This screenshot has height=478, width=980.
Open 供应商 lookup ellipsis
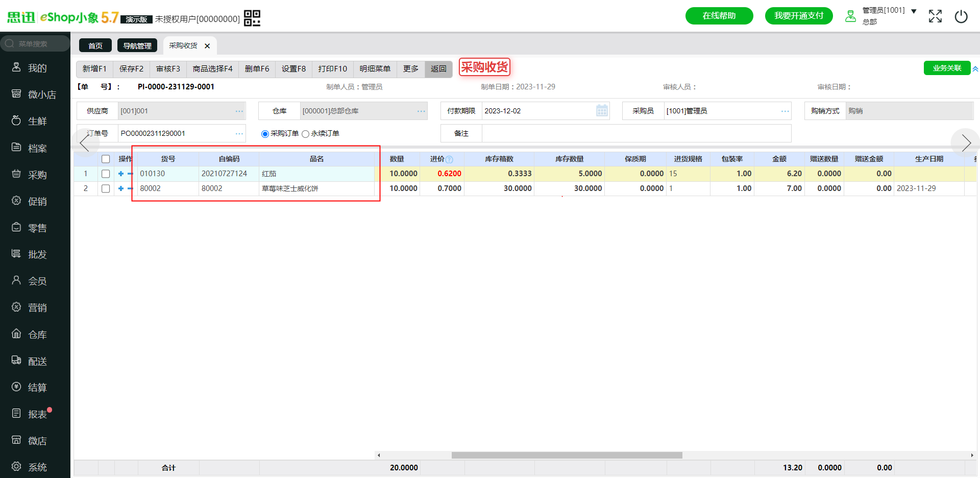(x=239, y=111)
